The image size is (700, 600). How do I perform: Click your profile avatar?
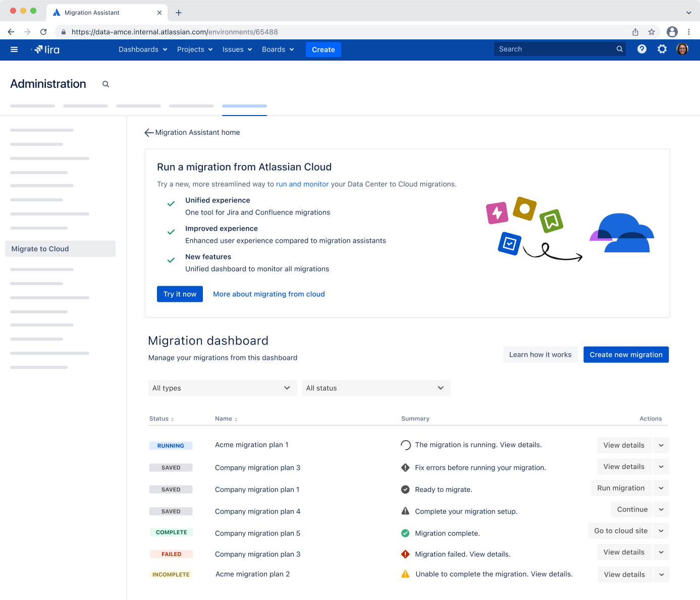(x=682, y=49)
